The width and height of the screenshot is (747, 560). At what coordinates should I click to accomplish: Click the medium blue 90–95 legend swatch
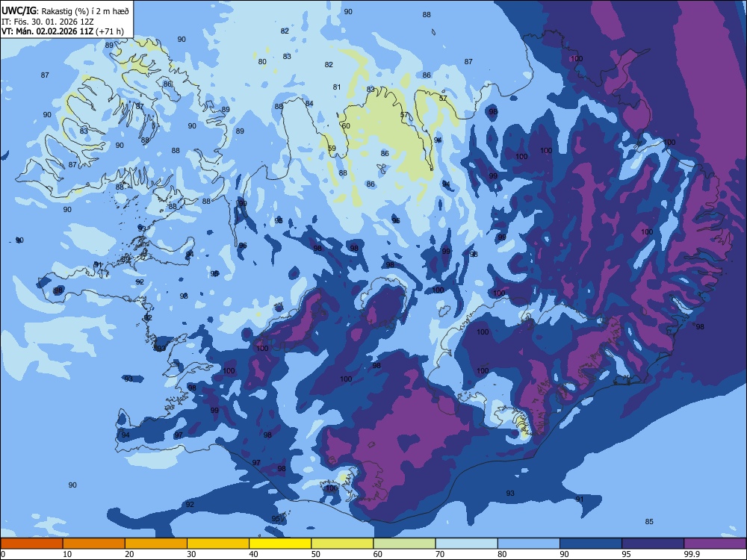point(591,544)
